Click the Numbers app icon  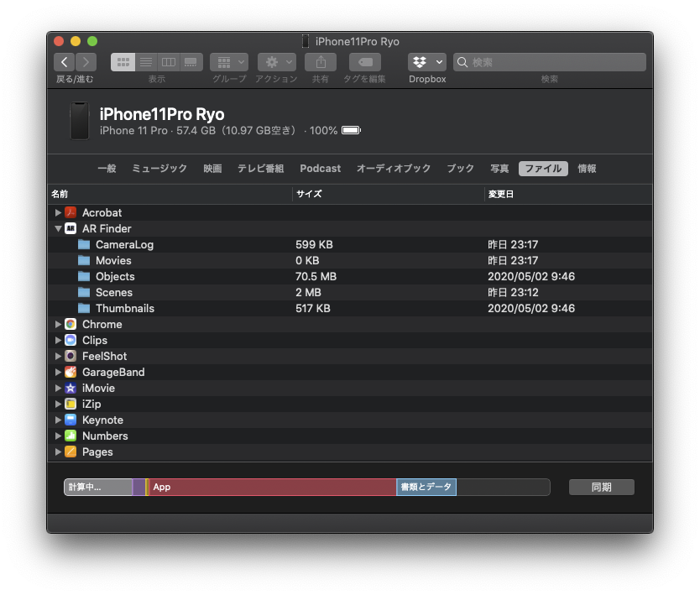tap(71, 436)
